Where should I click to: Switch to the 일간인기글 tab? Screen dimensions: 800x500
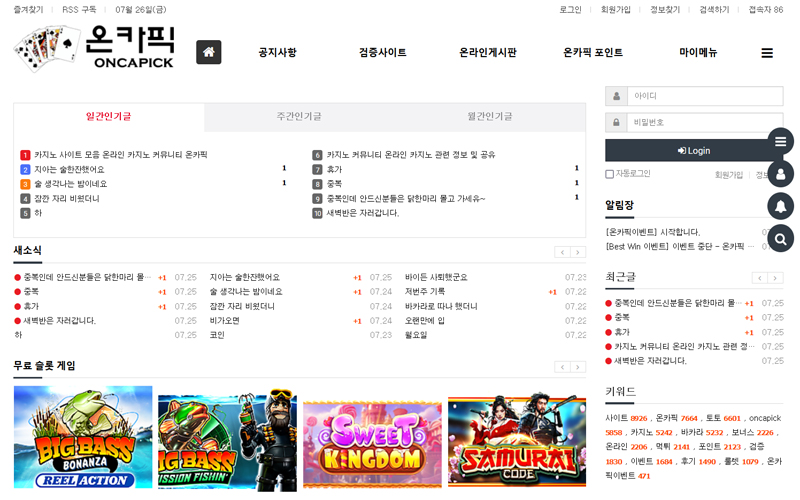tap(109, 117)
